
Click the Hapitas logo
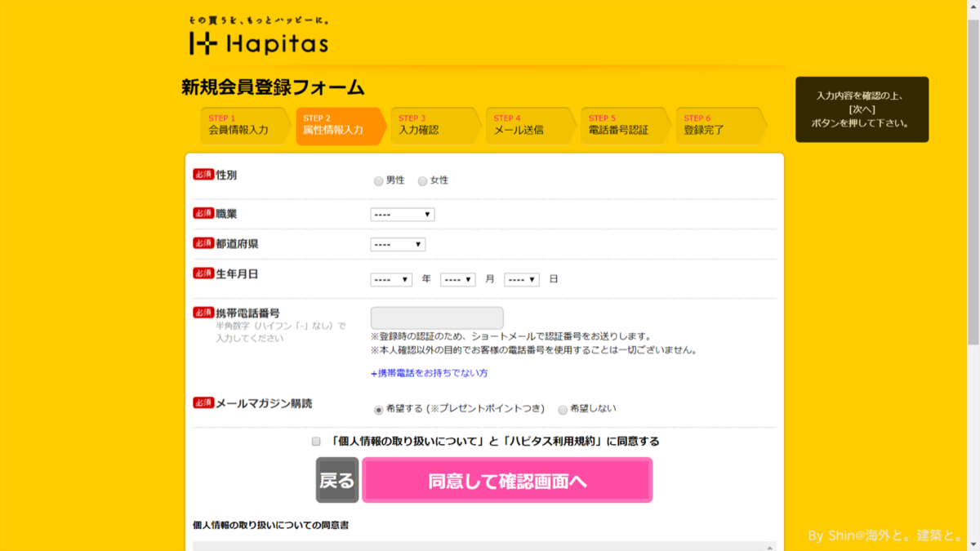click(x=259, y=37)
